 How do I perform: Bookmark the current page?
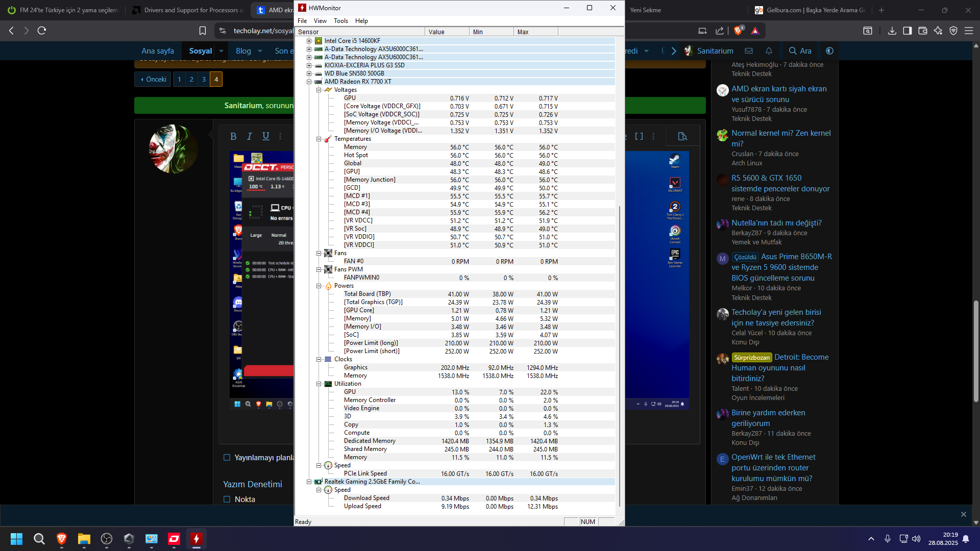(203, 31)
